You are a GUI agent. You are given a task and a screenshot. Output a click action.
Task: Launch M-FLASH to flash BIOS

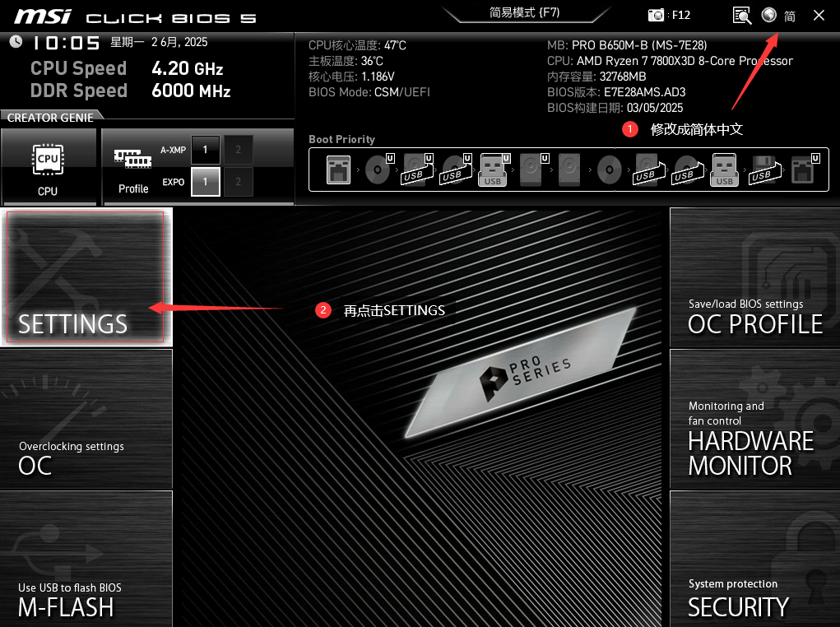point(86,560)
